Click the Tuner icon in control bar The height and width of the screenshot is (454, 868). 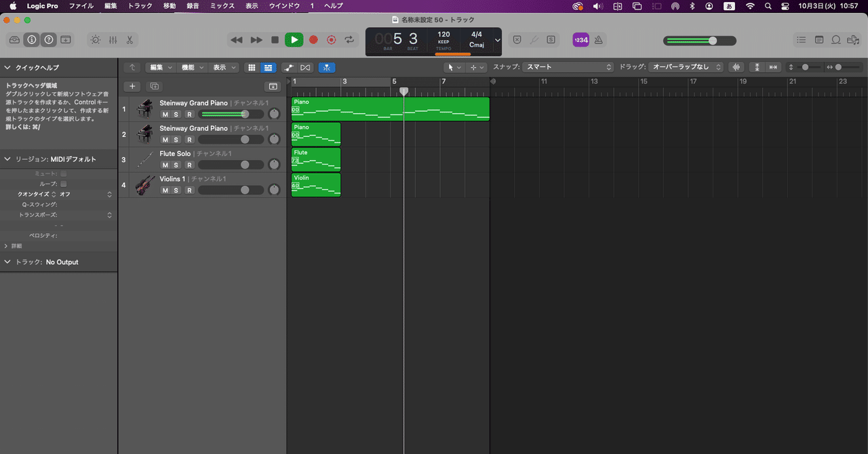click(x=534, y=40)
